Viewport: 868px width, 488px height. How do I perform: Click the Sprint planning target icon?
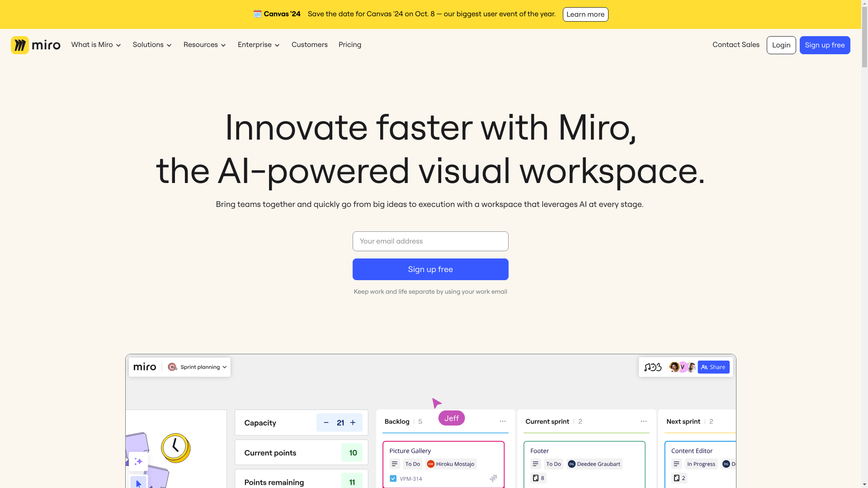click(172, 367)
